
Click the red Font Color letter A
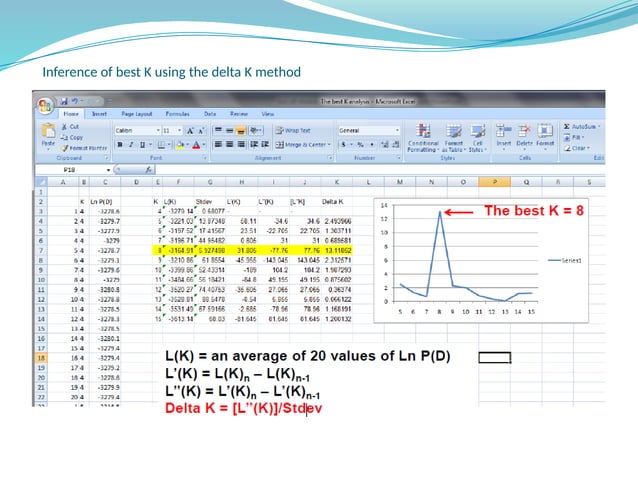tap(196, 144)
